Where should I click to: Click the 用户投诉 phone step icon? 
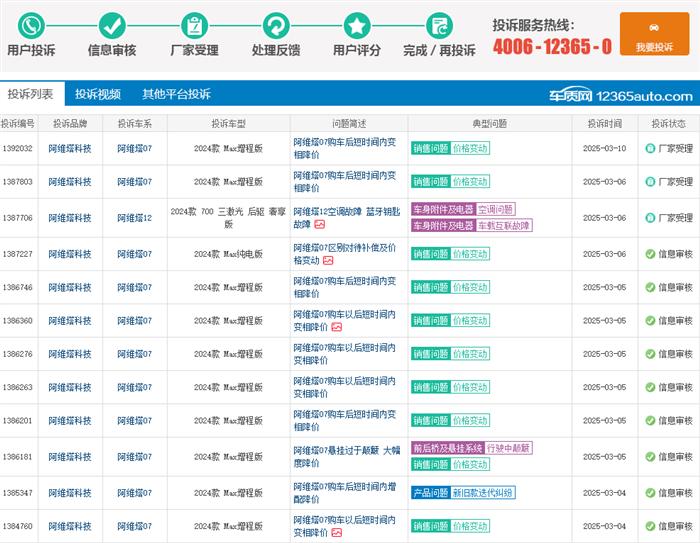[x=31, y=25]
